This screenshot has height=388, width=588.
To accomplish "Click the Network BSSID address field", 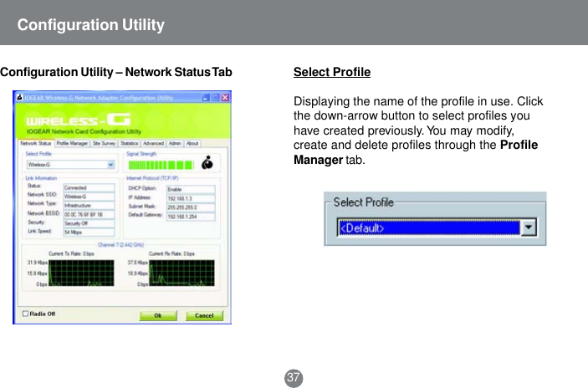I will coord(89,214).
